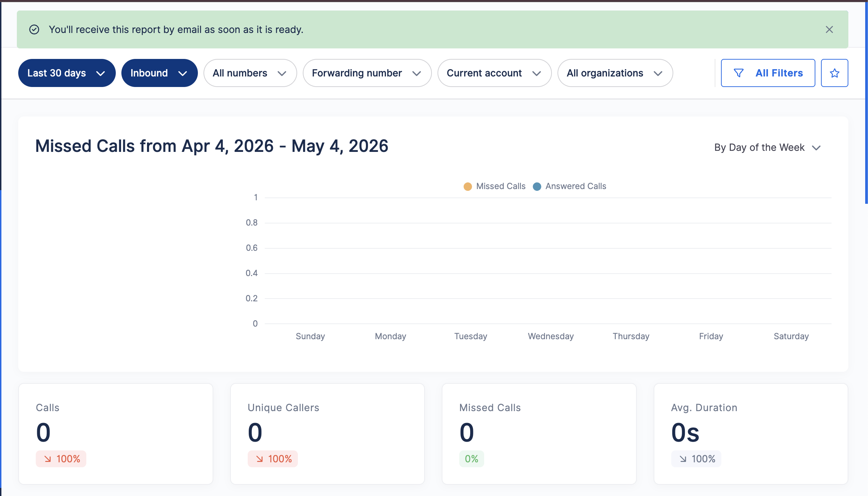Expand the All numbers filter
This screenshot has height=496, width=868.
(250, 73)
